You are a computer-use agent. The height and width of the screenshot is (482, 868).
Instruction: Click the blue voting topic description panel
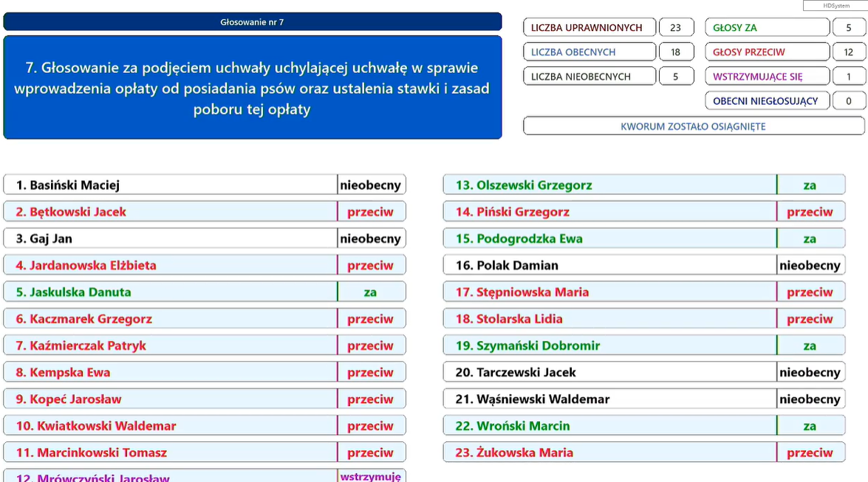(x=252, y=88)
